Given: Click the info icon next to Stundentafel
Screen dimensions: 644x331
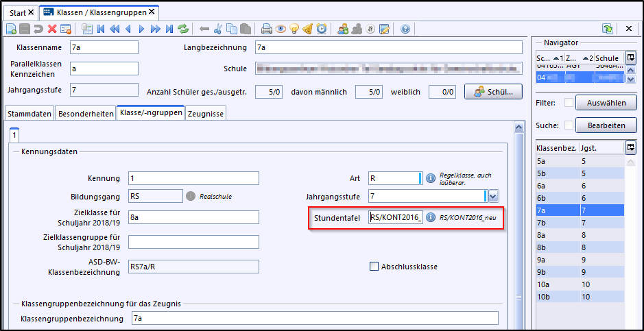Looking at the screenshot, I should (x=431, y=217).
